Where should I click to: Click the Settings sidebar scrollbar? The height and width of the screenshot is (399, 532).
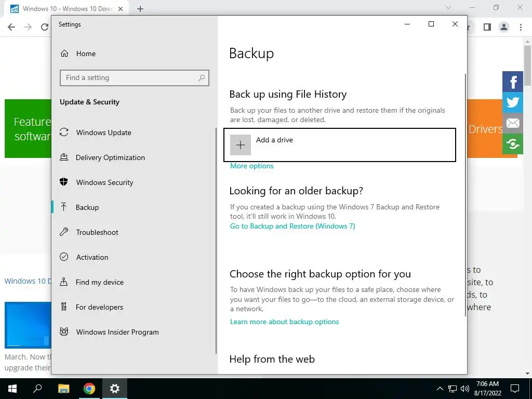216,241
